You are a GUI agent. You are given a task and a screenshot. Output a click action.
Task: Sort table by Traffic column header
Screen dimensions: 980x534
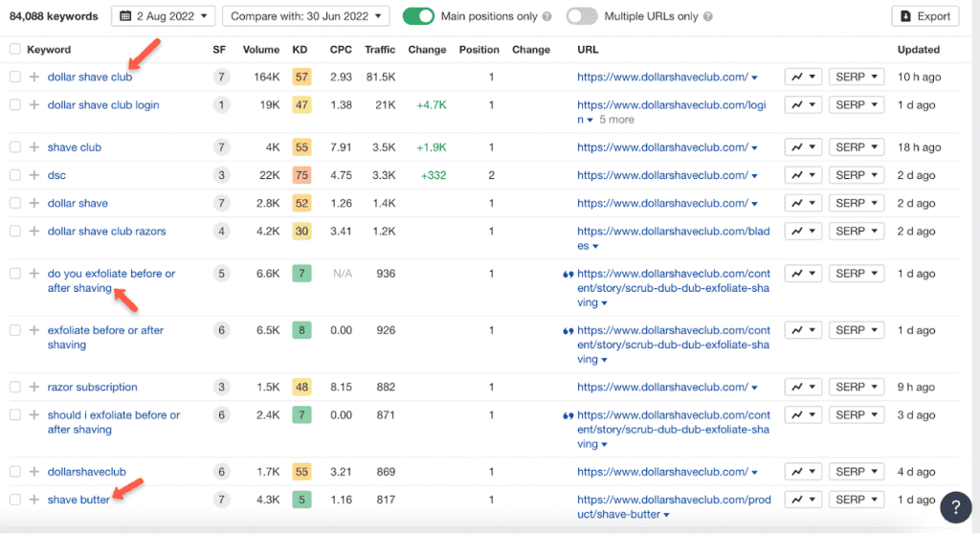coord(380,50)
